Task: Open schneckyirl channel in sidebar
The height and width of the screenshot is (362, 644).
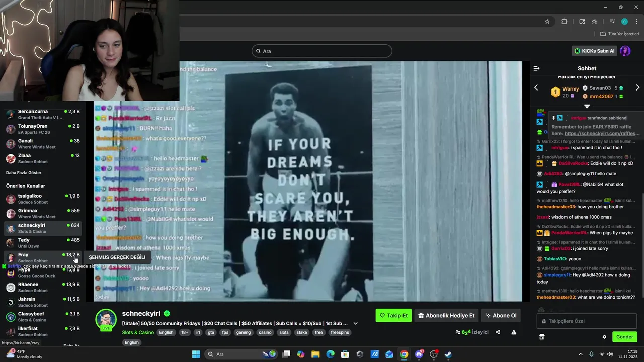Action: (x=43, y=228)
